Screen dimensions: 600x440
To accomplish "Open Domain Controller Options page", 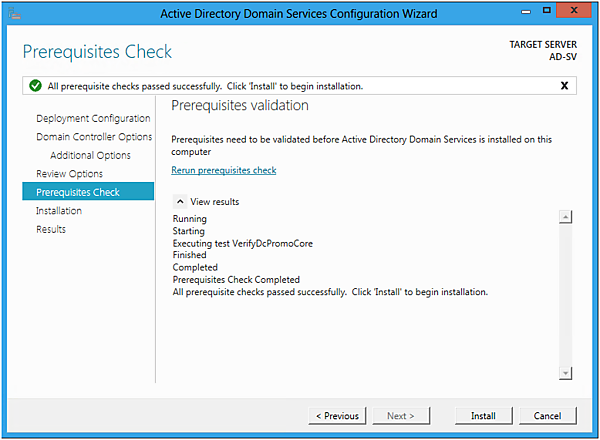I will 94,137.
